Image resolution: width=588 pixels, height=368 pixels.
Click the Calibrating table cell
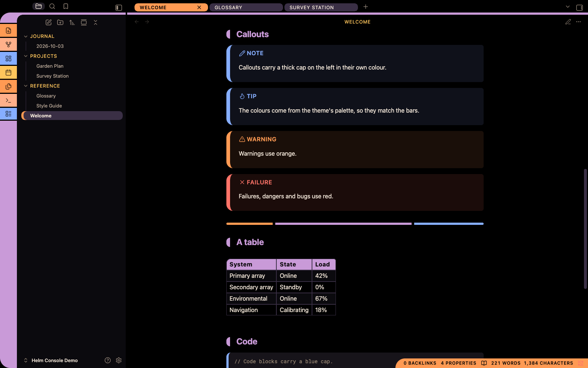(294, 310)
